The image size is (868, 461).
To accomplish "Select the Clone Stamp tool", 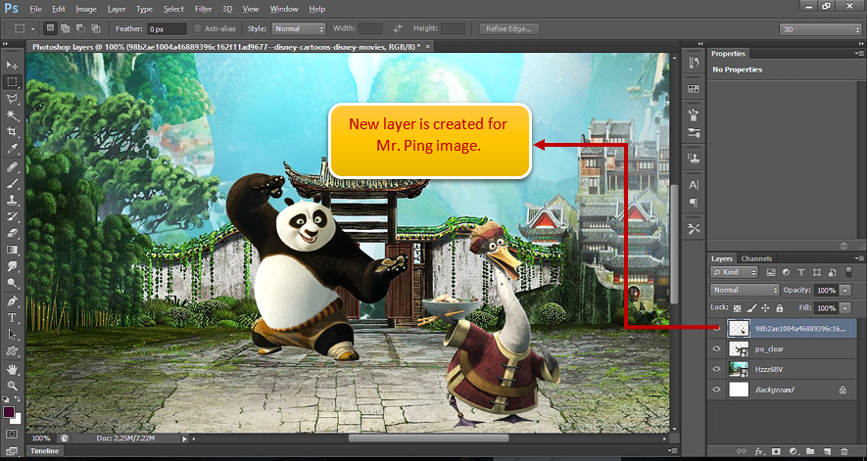I will pyautogui.click(x=12, y=200).
